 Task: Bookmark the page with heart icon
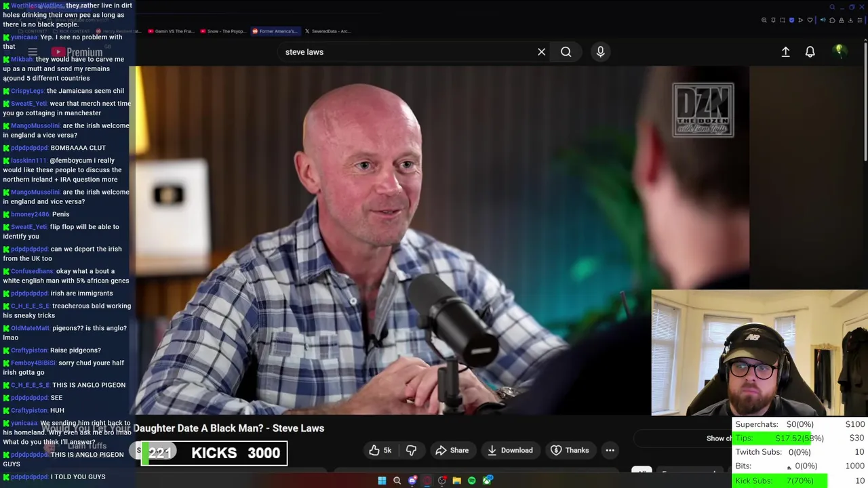tap(810, 20)
